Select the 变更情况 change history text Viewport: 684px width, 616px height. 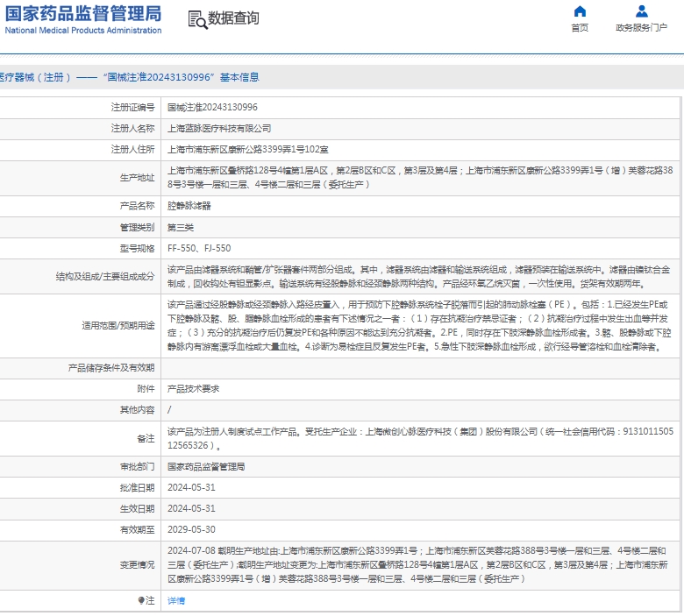point(417,565)
